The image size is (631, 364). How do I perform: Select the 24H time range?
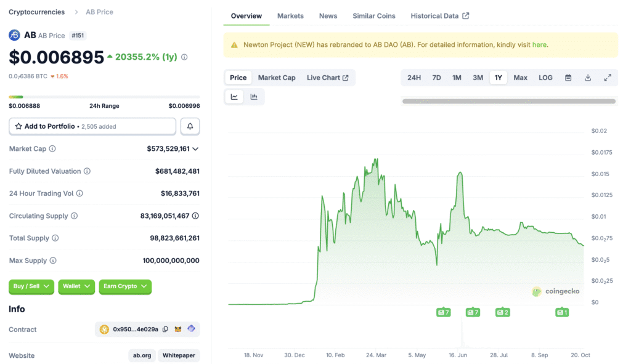[x=414, y=78]
